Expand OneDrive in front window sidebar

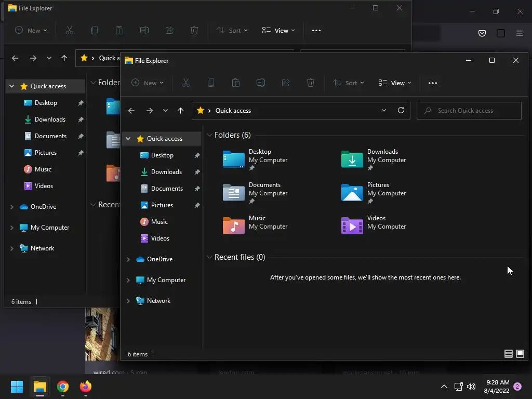click(128, 259)
